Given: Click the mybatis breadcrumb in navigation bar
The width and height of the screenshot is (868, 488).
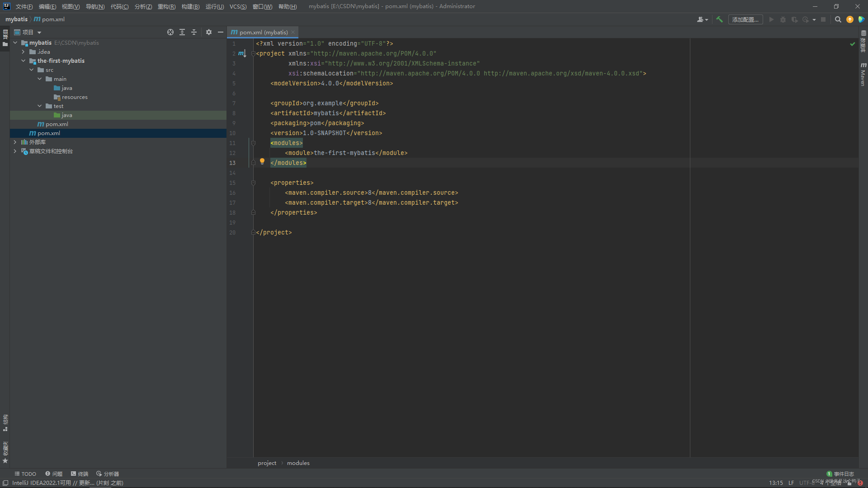Looking at the screenshot, I should [x=16, y=19].
